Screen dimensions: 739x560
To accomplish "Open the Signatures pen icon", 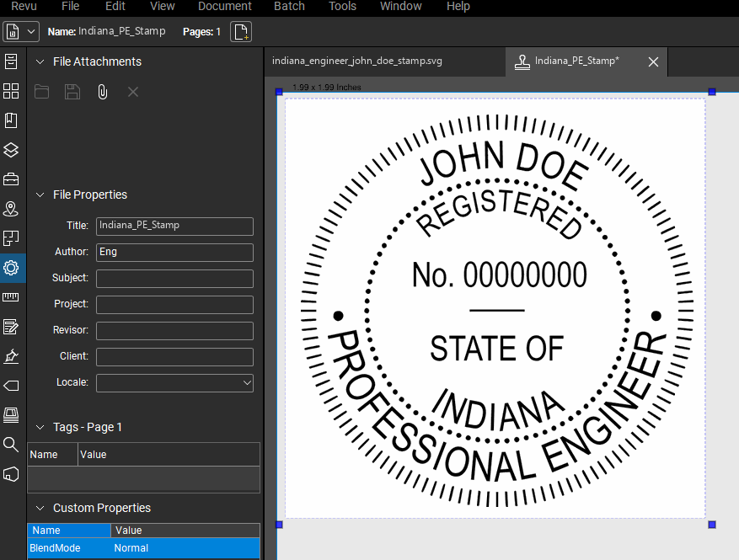I will pos(11,356).
